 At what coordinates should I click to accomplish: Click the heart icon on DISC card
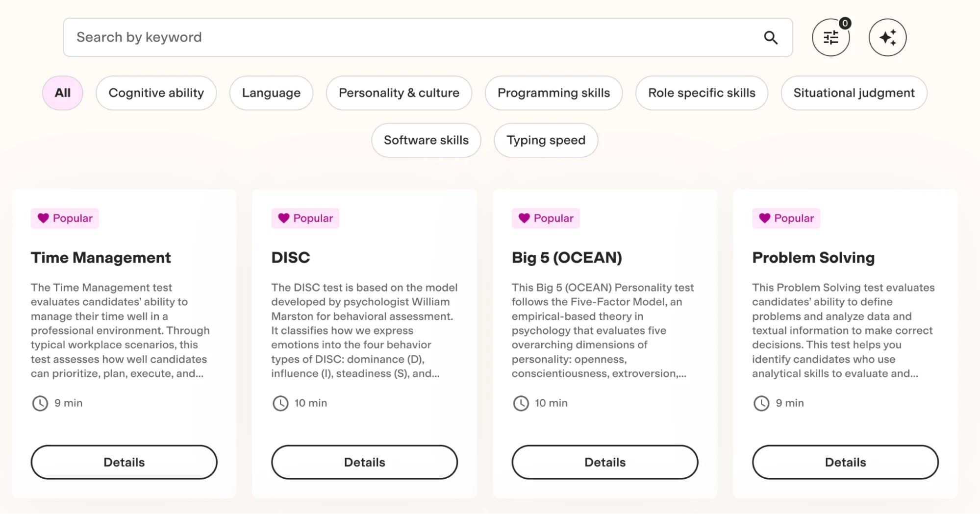(284, 218)
